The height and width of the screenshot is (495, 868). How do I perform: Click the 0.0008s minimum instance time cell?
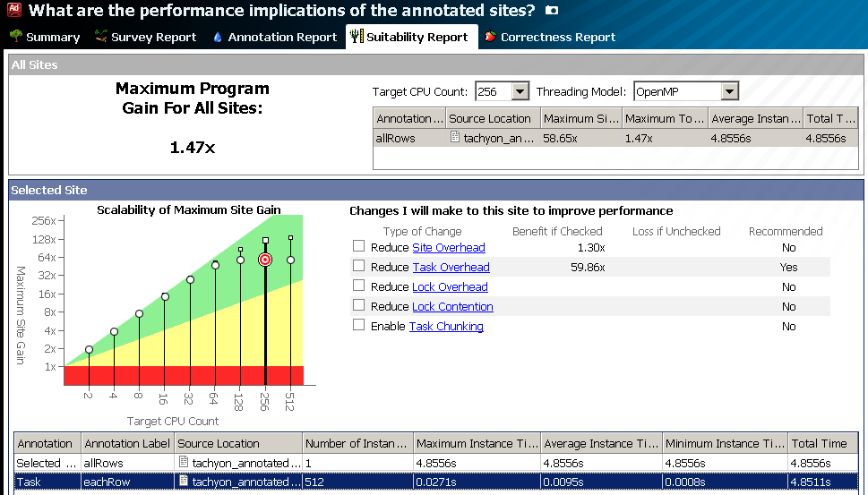[x=685, y=482]
